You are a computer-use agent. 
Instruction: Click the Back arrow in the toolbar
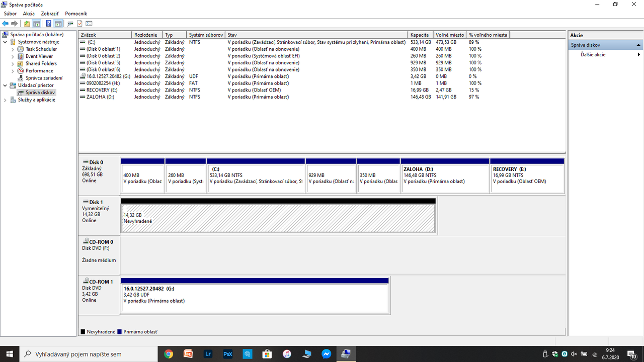(5, 24)
